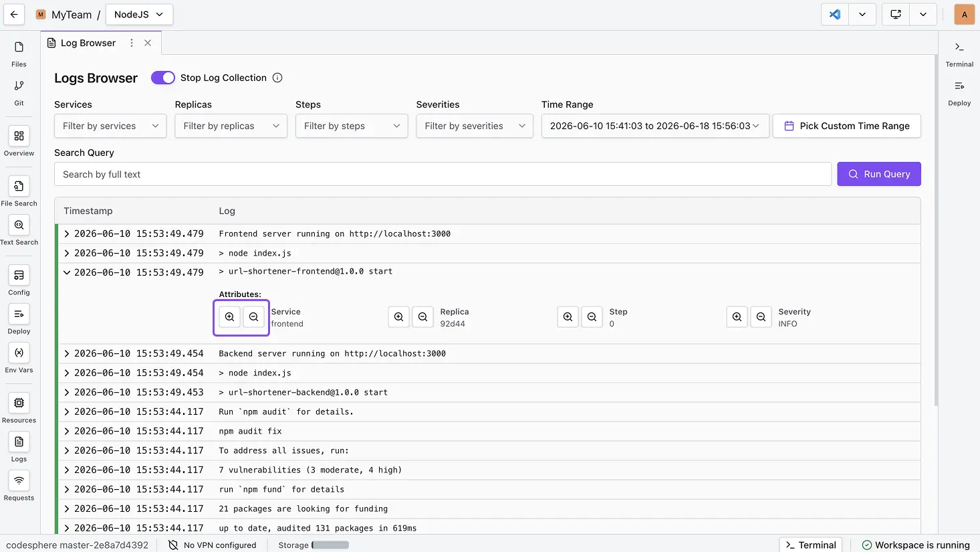Open the Git sidebar panel

19,92
